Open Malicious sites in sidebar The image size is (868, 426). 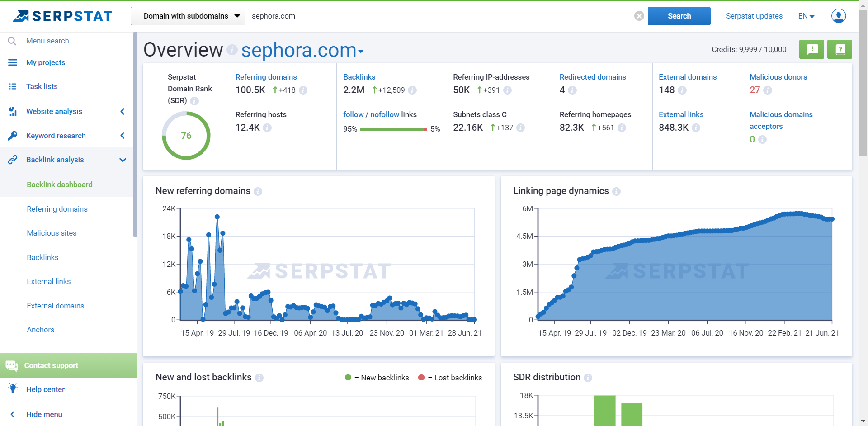(x=52, y=233)
